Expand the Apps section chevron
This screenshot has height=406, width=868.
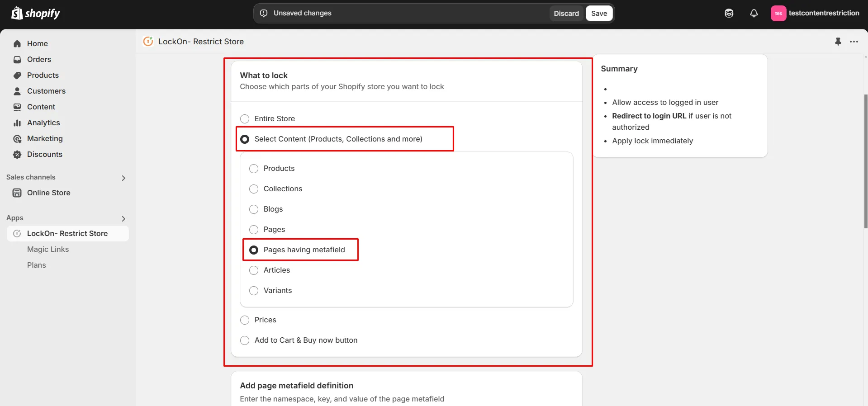pos(123,218)
